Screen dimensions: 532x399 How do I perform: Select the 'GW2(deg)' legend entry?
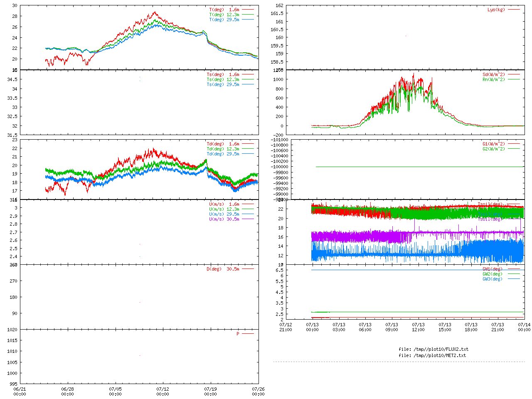(493, 274)
